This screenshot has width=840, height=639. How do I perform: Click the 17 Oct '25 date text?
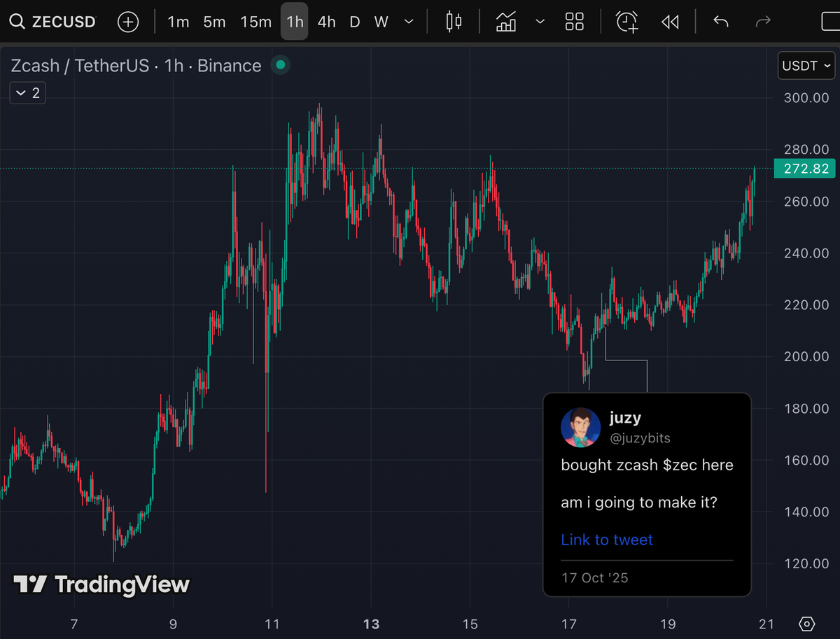tap(595, 578)
